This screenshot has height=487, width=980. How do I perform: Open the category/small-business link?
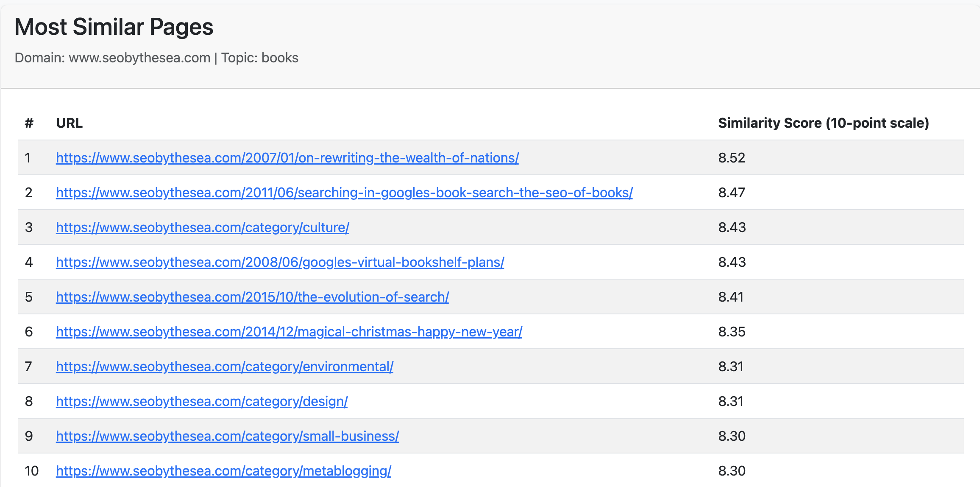pyautogui.click(x=227, y=436)
